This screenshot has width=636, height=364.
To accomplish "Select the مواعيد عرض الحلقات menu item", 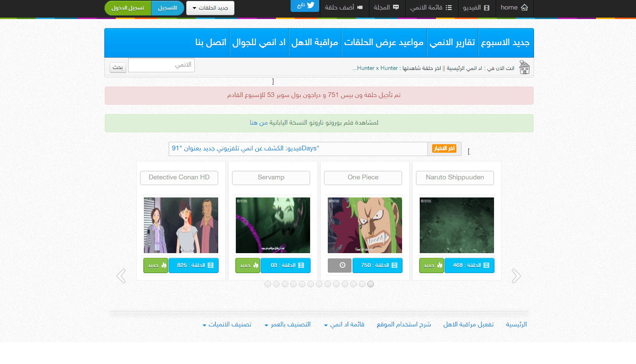I will pos(384,42).
